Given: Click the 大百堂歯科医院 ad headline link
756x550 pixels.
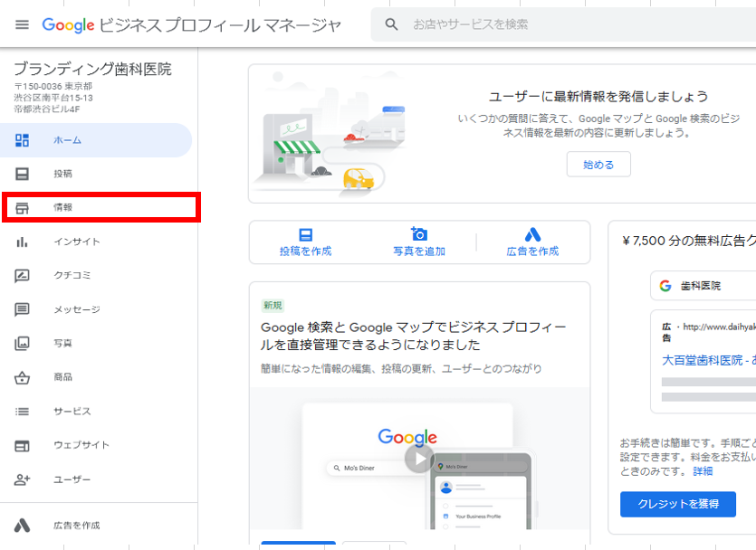Looking at the screenshot, I should click(x=709, y=360).
